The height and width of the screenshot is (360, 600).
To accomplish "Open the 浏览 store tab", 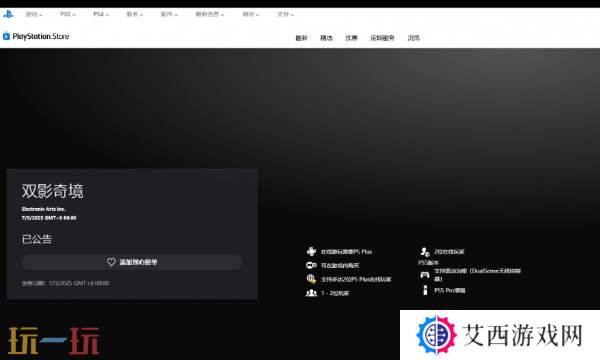I will click(414, 38).
